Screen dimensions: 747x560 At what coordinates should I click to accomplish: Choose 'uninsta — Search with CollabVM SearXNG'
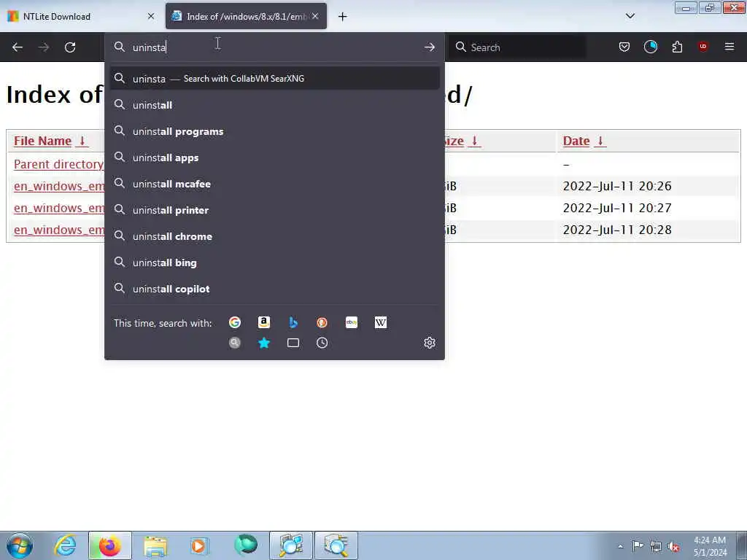pos(274,79)
